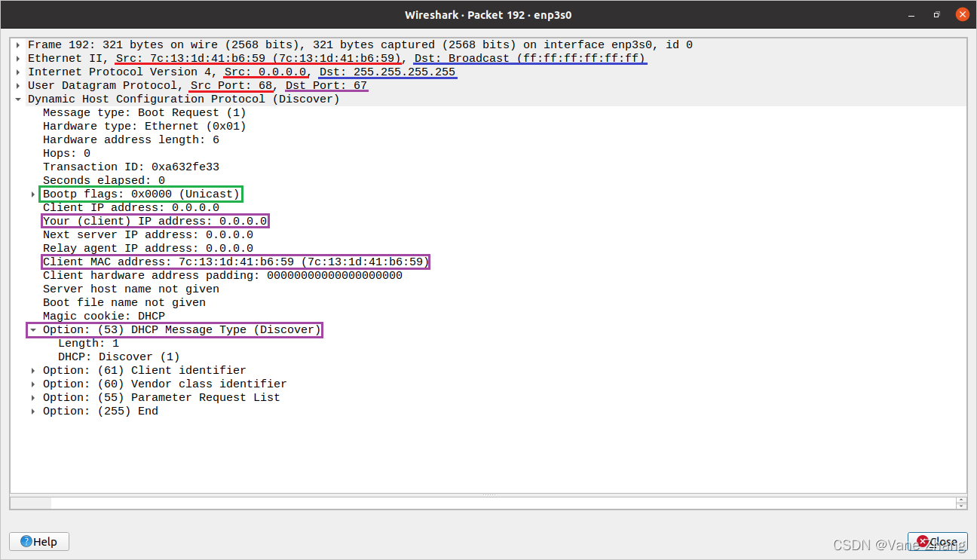This screenshot has width=977, height=560.
Task: Click the Close button at bottom
Action: [937, 542]
